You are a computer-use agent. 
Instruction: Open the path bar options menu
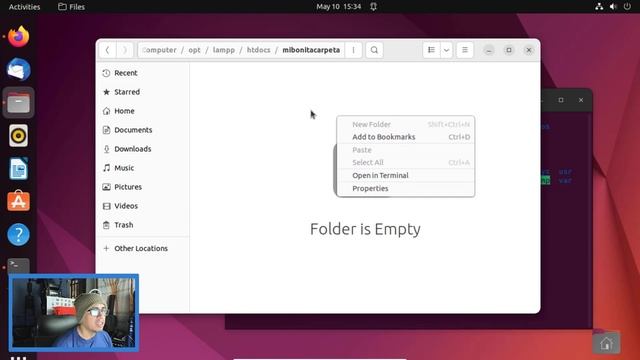click(353, 50)
